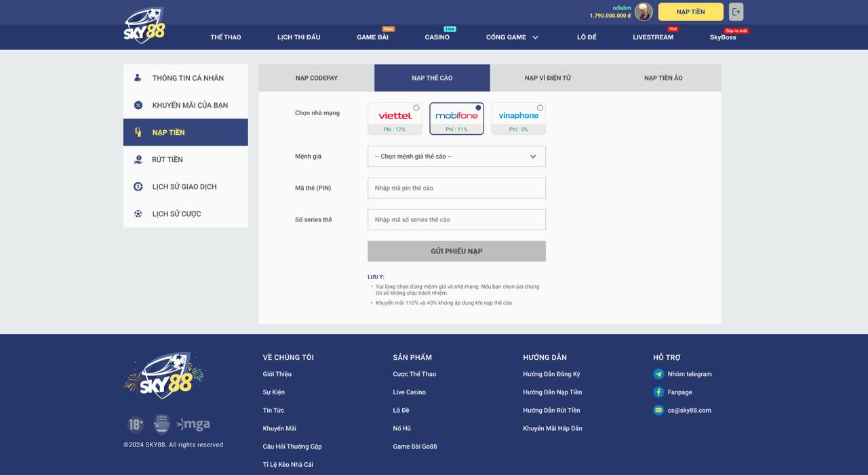Click the email envelope icon in footer
The width and height of the screenshot is (868, 475).
point(658,410)
